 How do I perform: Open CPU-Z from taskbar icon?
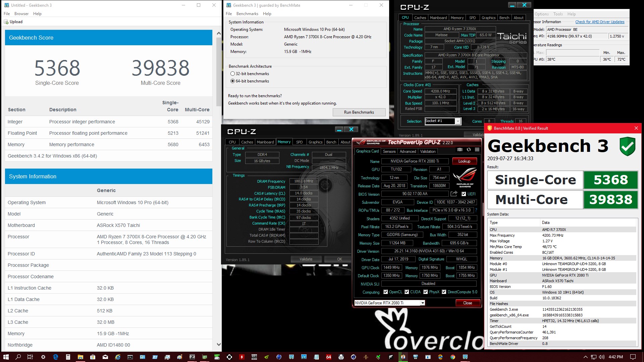[192, 357]
